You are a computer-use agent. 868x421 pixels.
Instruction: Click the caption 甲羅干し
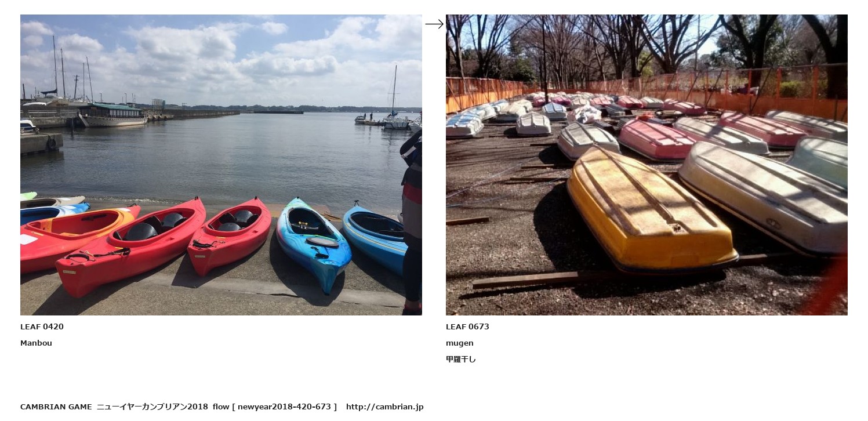click(x=461, y=359)
